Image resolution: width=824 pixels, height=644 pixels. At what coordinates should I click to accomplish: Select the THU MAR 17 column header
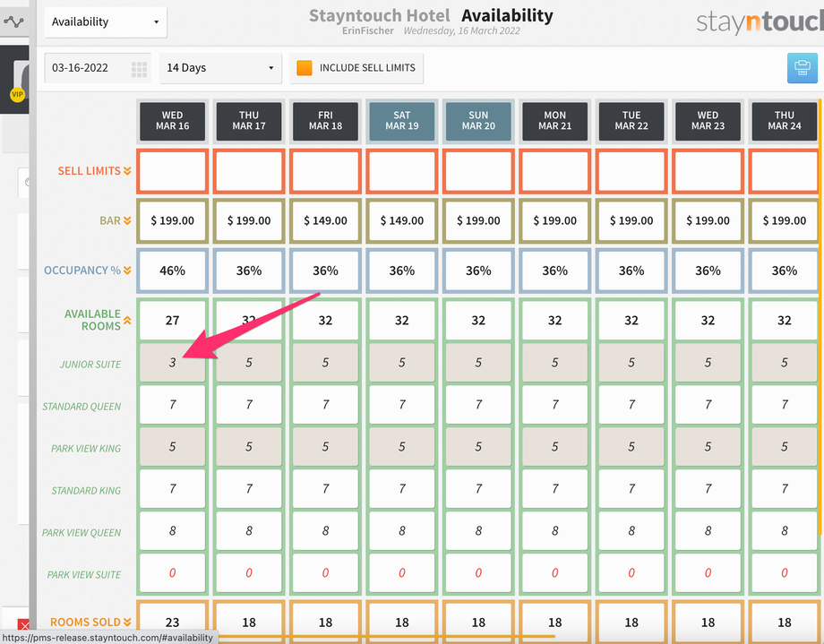click(x=249, y=121)
